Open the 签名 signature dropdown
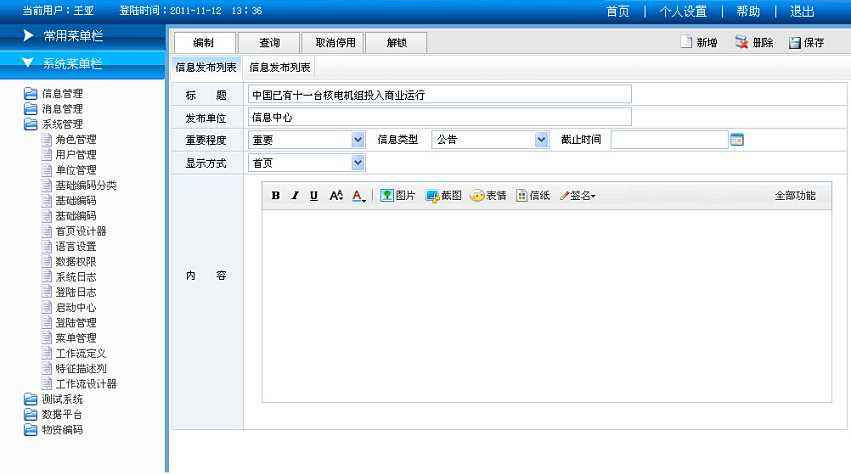Screen dimensions: 851x474 577,195
